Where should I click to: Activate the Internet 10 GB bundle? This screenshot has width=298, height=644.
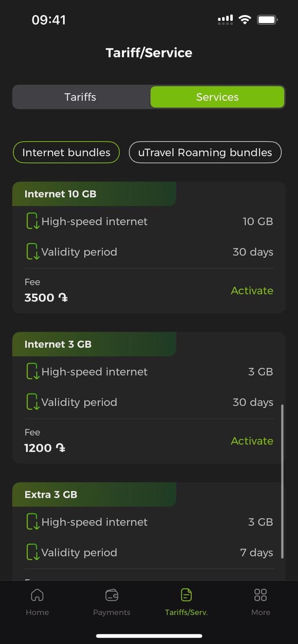252,291
